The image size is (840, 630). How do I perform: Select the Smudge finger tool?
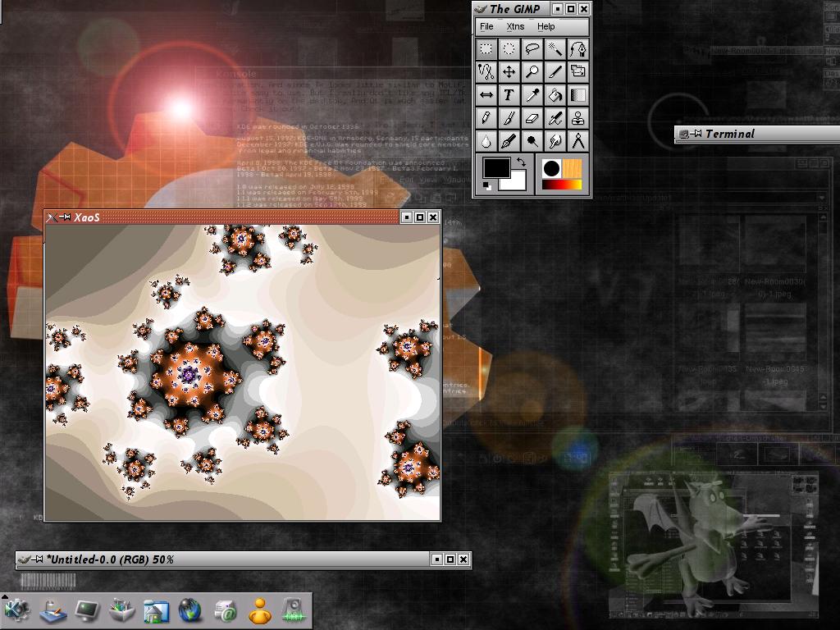point(555,141)
